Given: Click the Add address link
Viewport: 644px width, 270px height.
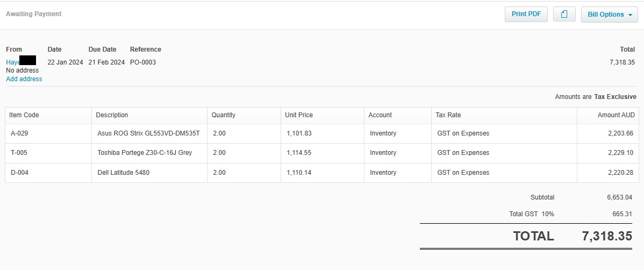Looking at the screenshot, I should tap(24, 79).
